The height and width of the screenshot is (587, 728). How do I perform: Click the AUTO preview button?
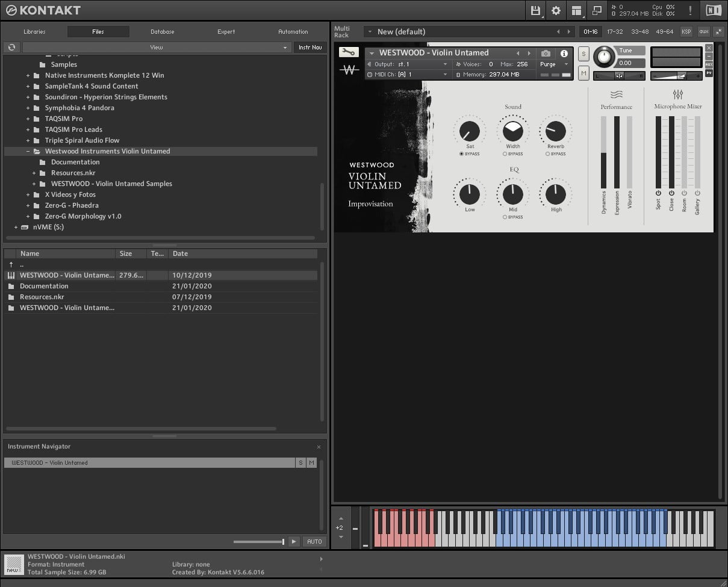coord(314,542)
